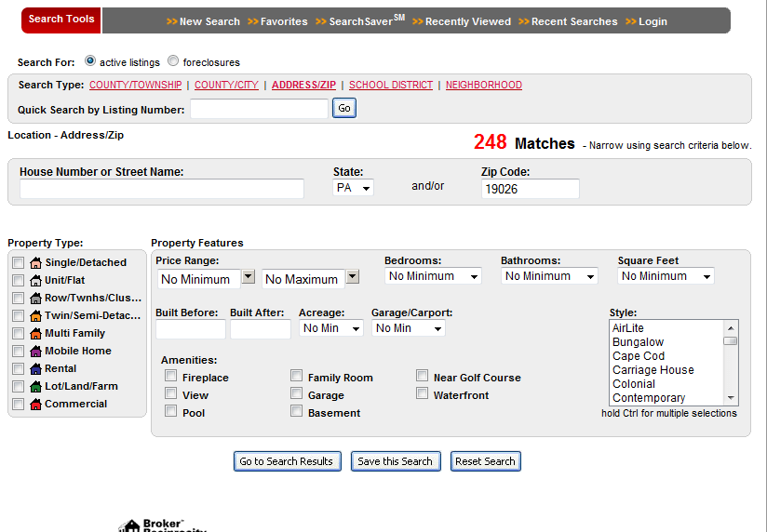Click the Go button for listing number
This screenshot has height=532, width=767.
(344, 108)
